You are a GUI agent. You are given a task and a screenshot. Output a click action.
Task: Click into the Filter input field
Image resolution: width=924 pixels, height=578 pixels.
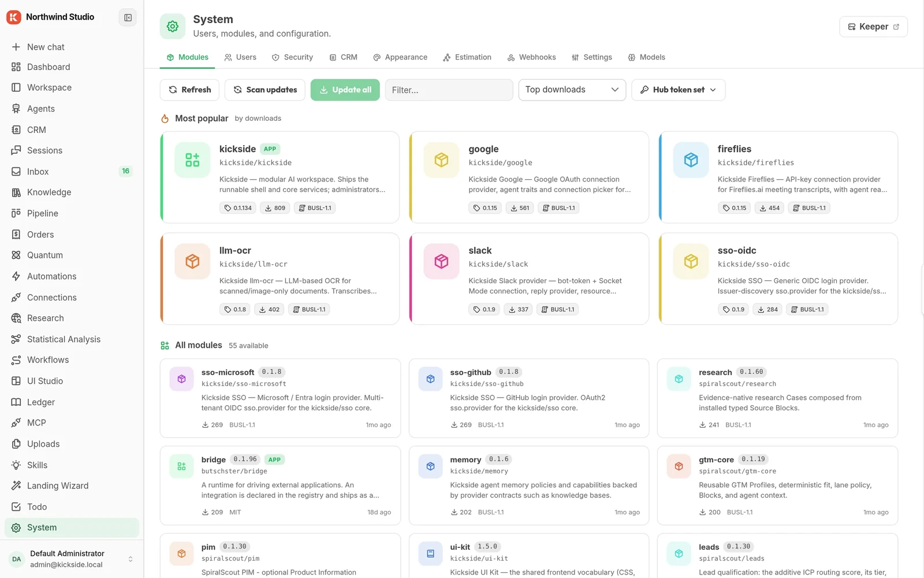click(449, 90)
